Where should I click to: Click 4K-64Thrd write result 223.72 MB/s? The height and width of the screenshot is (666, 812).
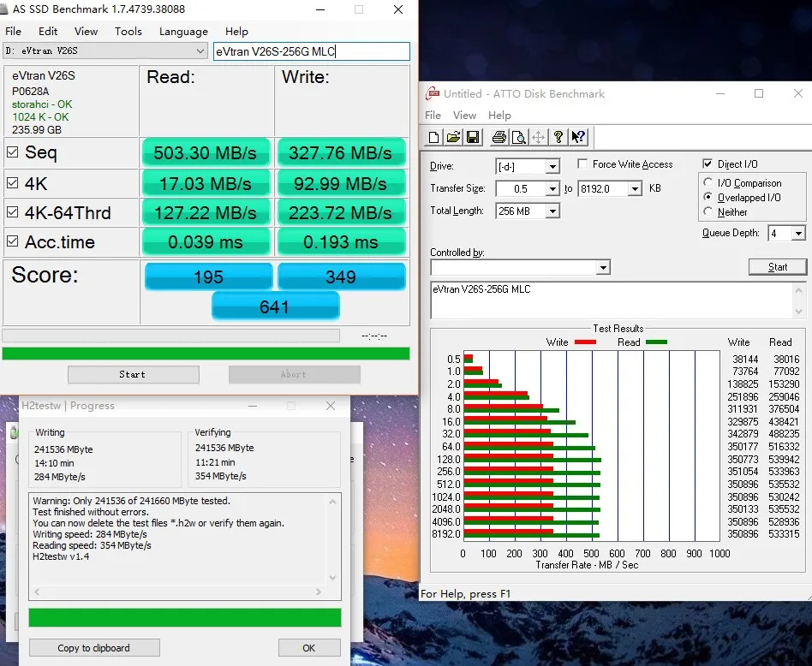pyautogui.click(x=341, y=212)
